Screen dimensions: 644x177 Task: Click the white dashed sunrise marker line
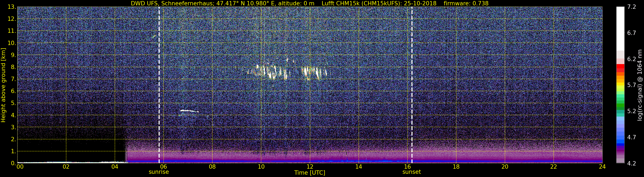(x=159, y=85)
